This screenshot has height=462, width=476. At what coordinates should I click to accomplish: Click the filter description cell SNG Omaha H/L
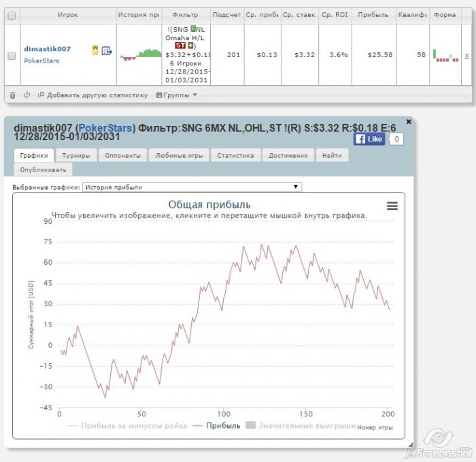pos(186,54)
